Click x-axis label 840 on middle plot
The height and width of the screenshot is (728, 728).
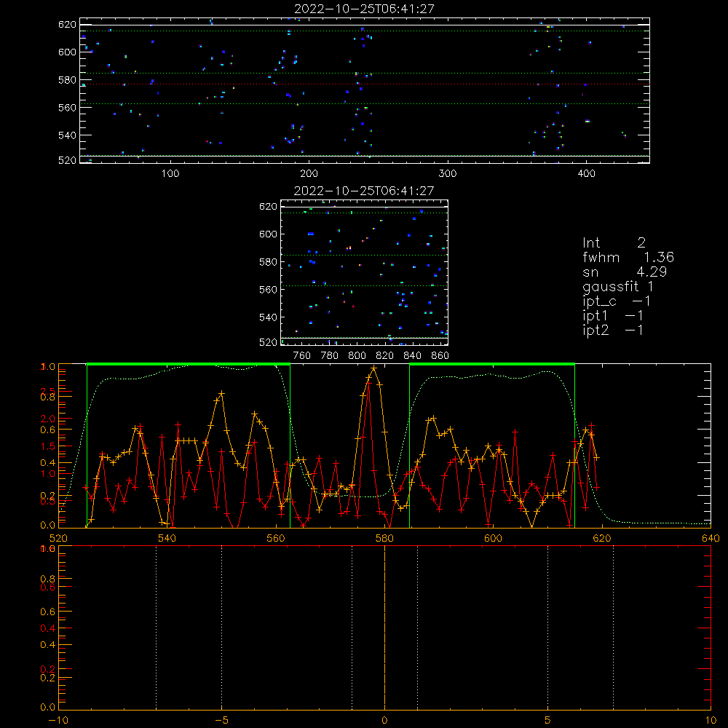pyautogui.click(x=412, y=356)
